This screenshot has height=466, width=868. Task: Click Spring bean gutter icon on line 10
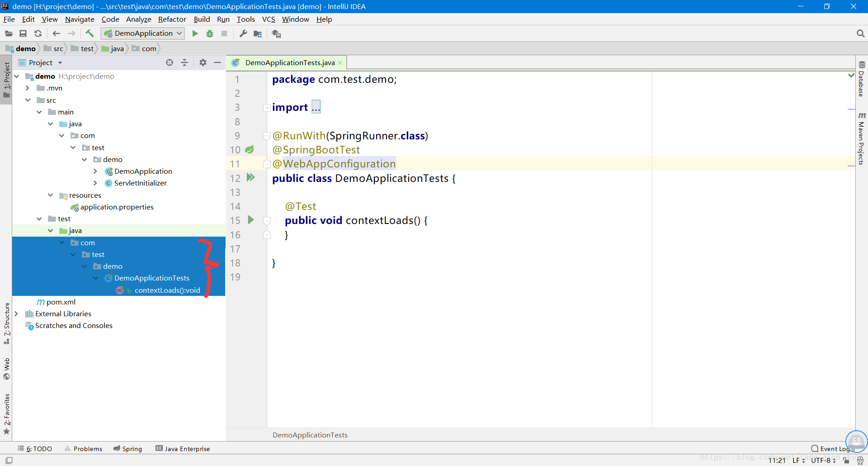[x=249, y=149]
